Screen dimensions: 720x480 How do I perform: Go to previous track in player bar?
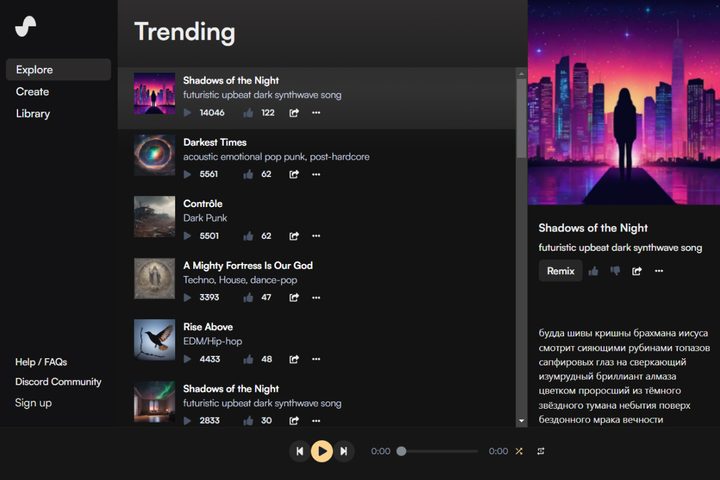coord(299,451)
